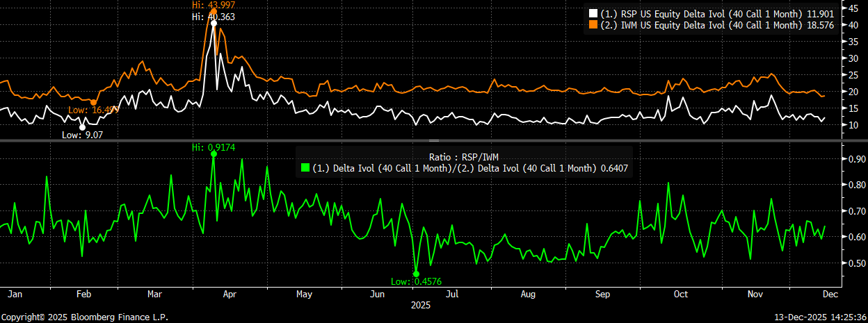Click the 'Sep' x-axis label
The image size is (868, 323).
603,295
